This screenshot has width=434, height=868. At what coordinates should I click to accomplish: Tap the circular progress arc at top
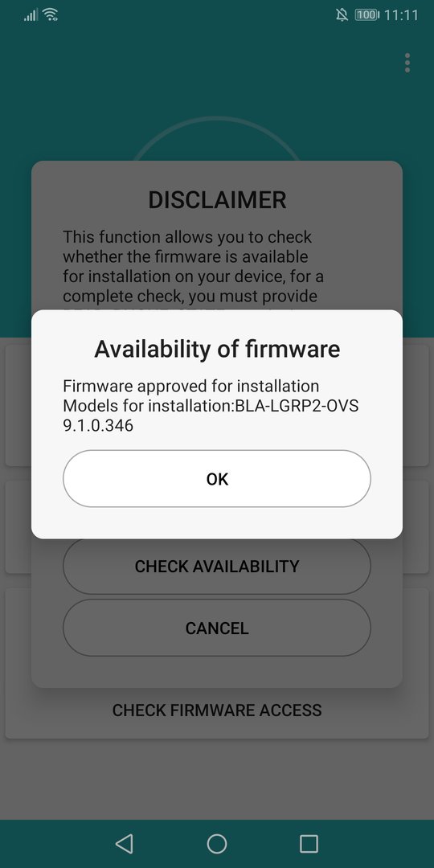coord(217,138)
